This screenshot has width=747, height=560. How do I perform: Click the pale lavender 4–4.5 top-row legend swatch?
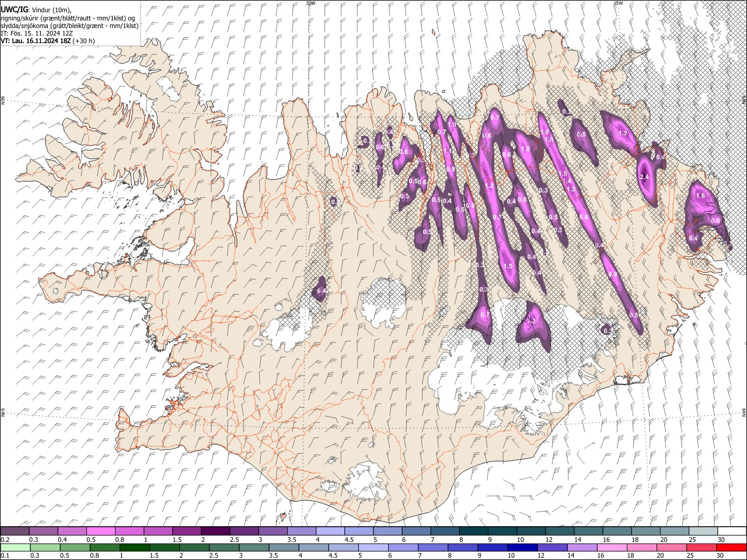(x=330, y=531)
